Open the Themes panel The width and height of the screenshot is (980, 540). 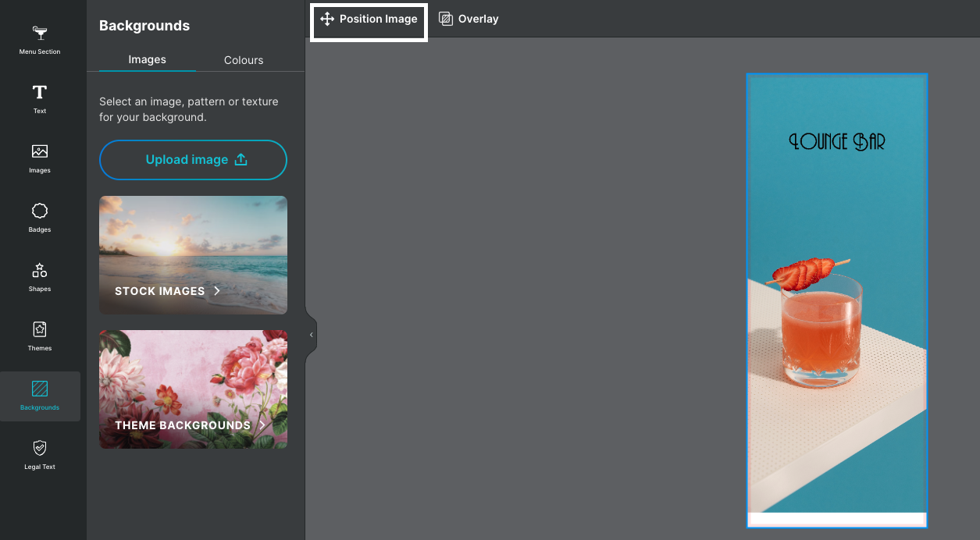pos(40,330)
